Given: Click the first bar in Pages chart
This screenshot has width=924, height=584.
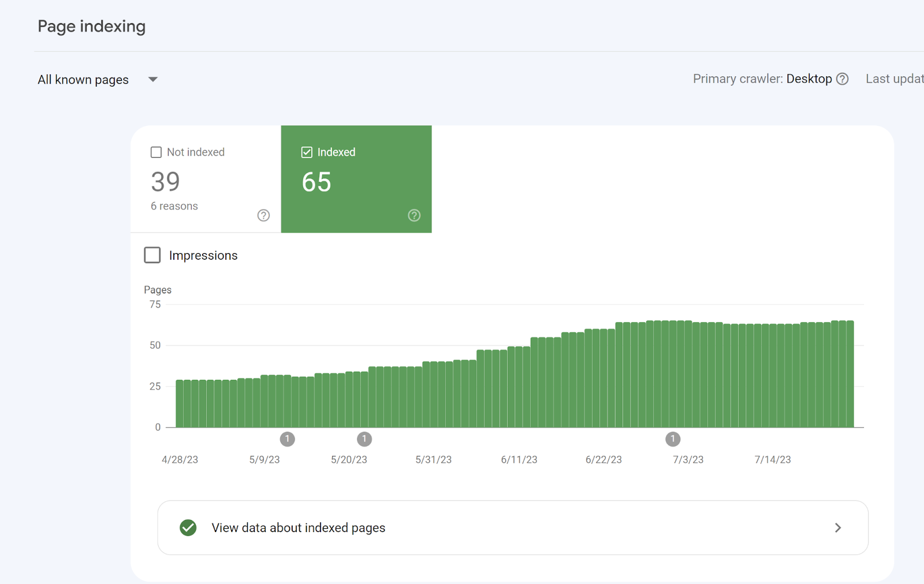Looking at the screenshot, I should (x=180, y=403).
